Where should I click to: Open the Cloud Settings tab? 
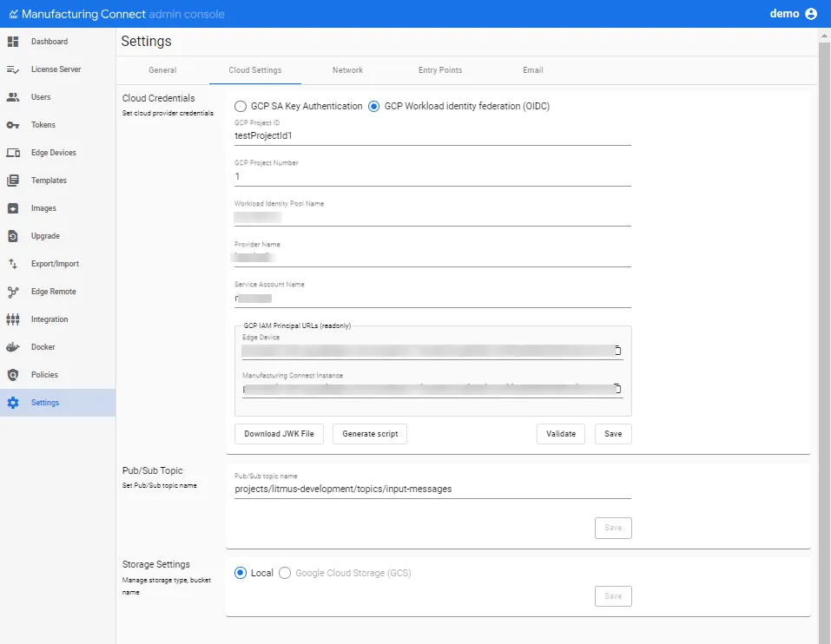click(255, 70)
